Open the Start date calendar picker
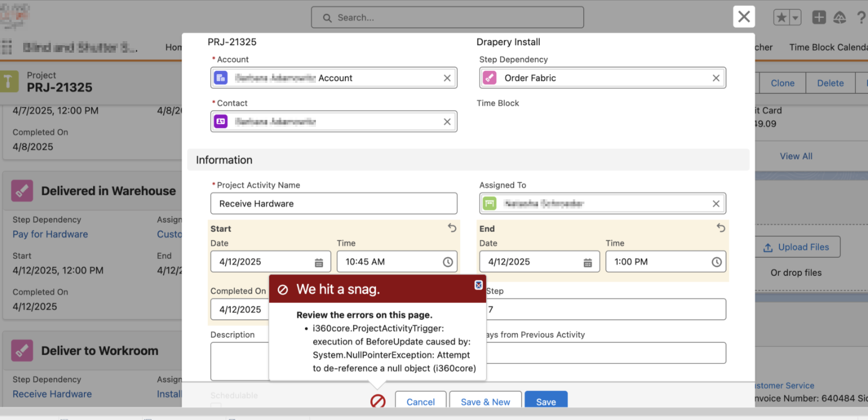The height and width of the screenshot is (420, 868). click(319, 262)
